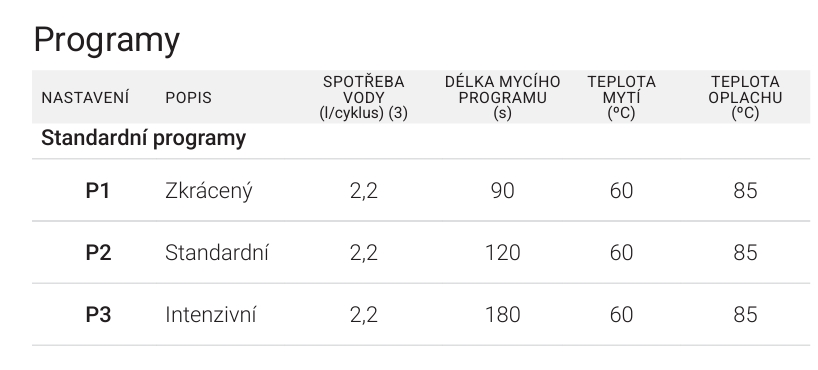Select the NASTAVENÍ column header

[85, 98]
